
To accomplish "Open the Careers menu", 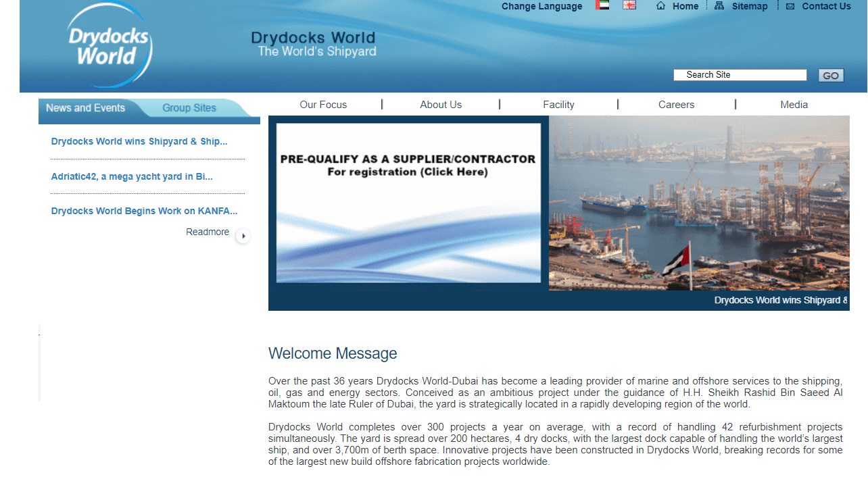I will point(676,105).
